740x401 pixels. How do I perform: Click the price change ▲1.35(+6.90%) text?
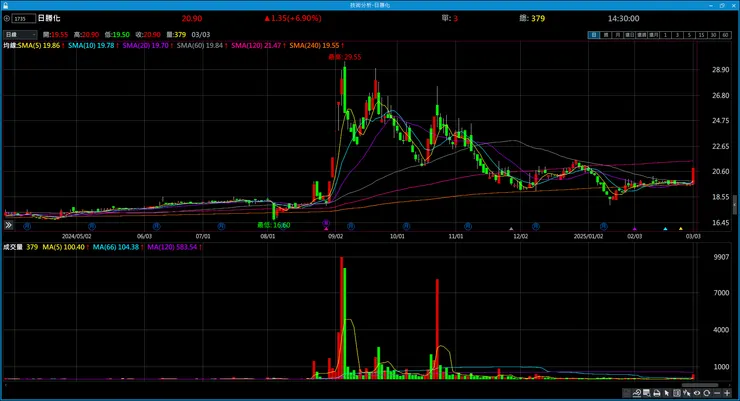click(293, 18)
